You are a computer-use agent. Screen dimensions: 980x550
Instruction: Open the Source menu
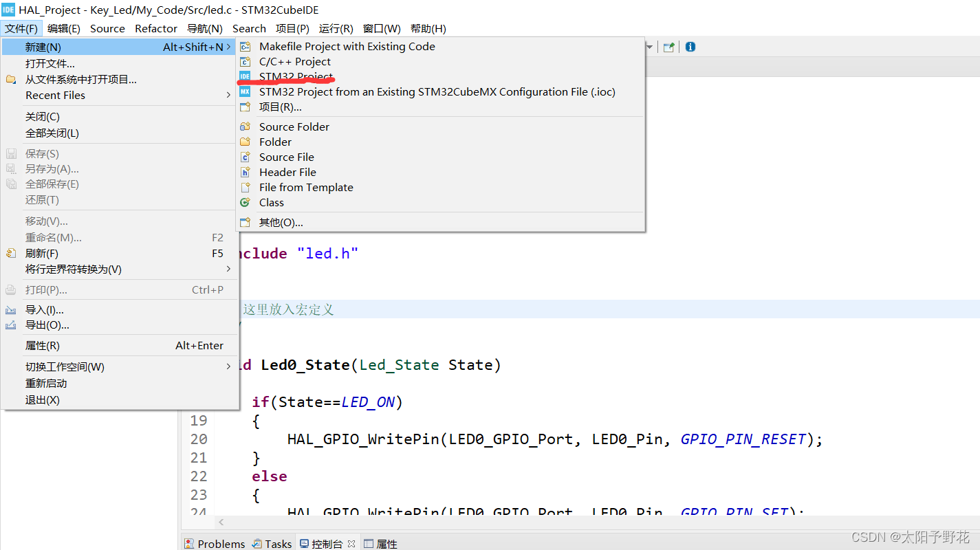pos(107,28)
